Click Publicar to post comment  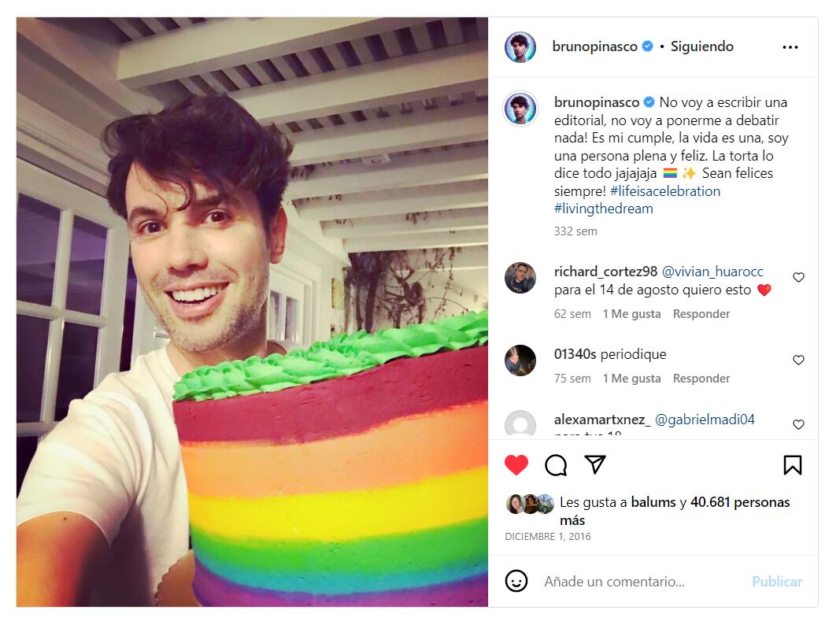point(777,582)
